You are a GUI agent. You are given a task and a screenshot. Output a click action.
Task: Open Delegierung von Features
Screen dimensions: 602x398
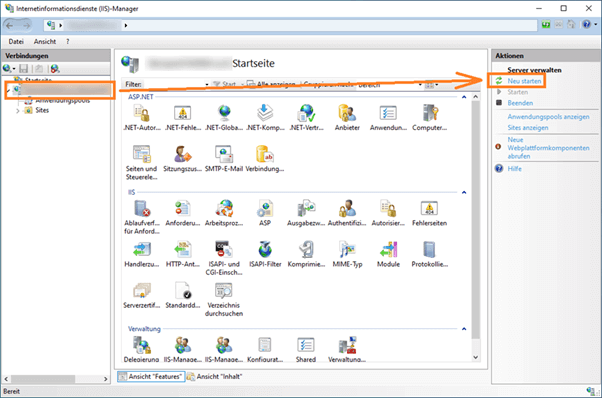[142, 349]
